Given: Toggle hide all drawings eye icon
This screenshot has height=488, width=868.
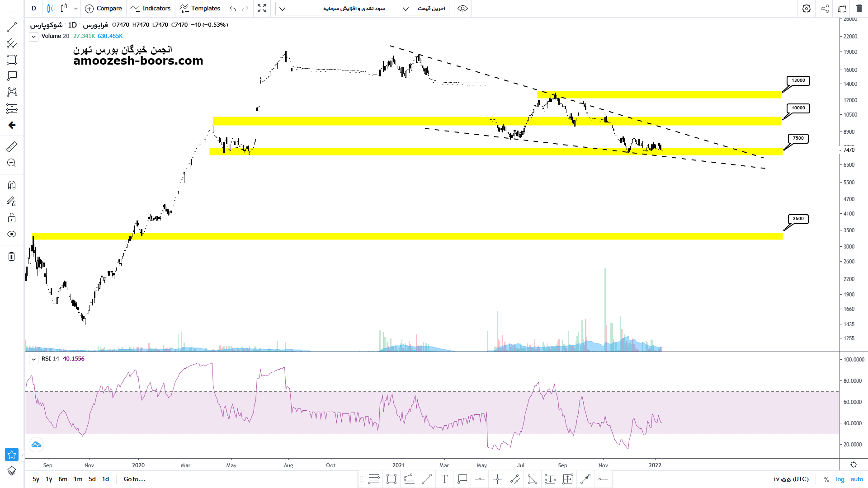Looking at the screenshot, I should tap(12, 234).
